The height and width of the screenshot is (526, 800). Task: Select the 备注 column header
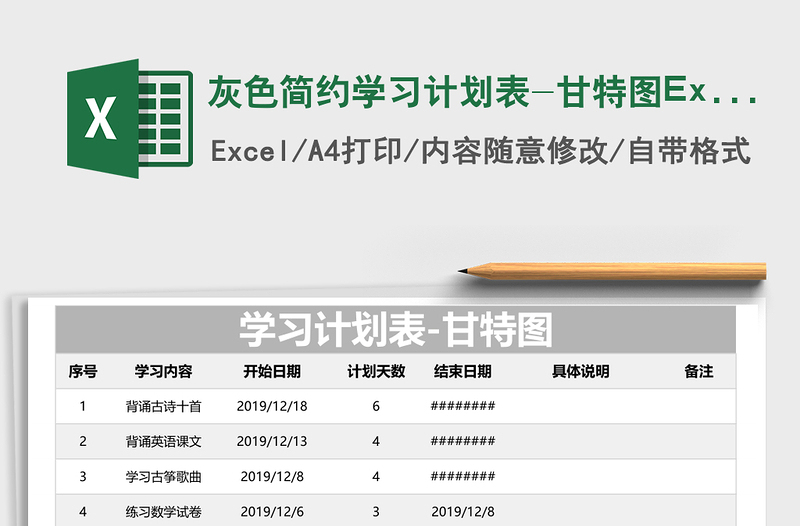click(x=698, y=371)
